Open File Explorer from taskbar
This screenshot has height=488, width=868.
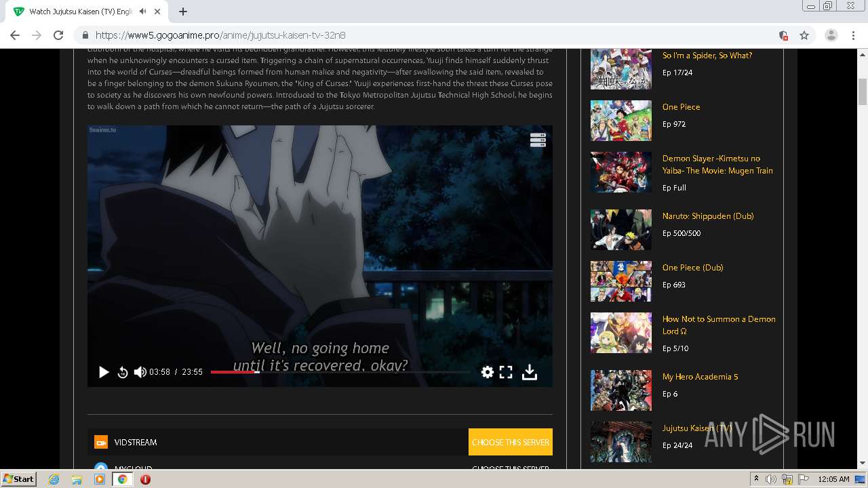tap(77, 479)
